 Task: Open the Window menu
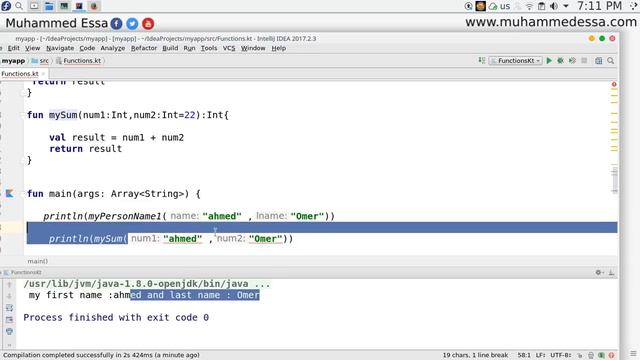[x=253, y=48]
